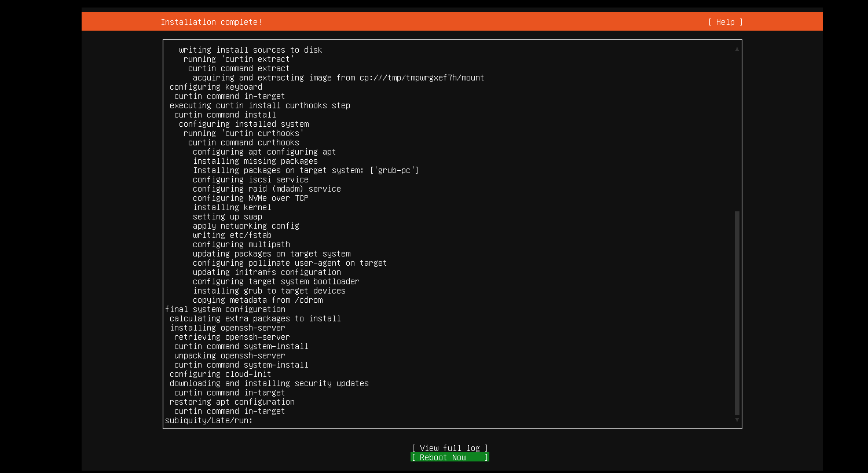This screenshot has width=868, height=473.
Task: Click the 'installing kernel' log entry
Action: coord(232,207)
